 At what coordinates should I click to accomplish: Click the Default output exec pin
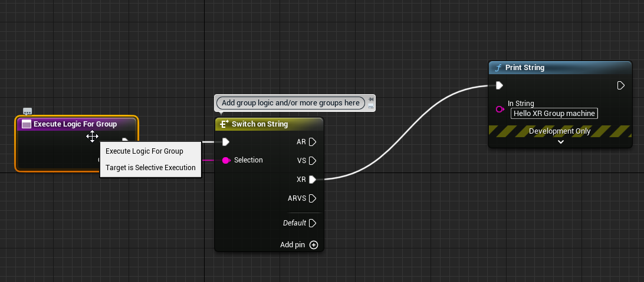coord(313,223)
